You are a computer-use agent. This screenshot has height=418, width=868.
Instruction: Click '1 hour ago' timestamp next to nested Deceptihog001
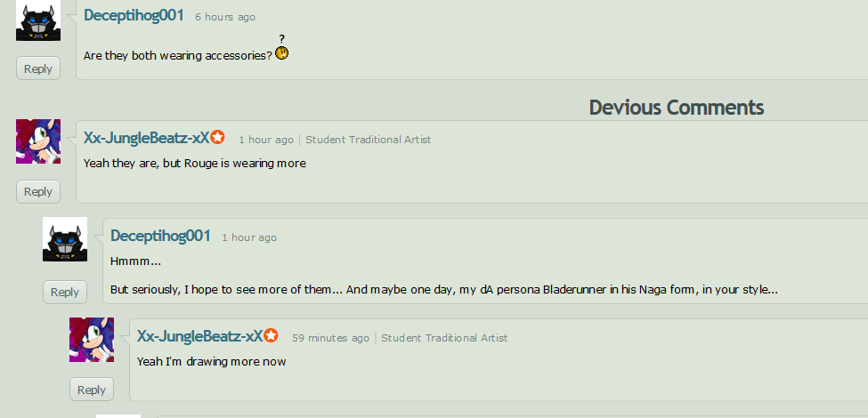pyautogui.click(x=249, y=237)
